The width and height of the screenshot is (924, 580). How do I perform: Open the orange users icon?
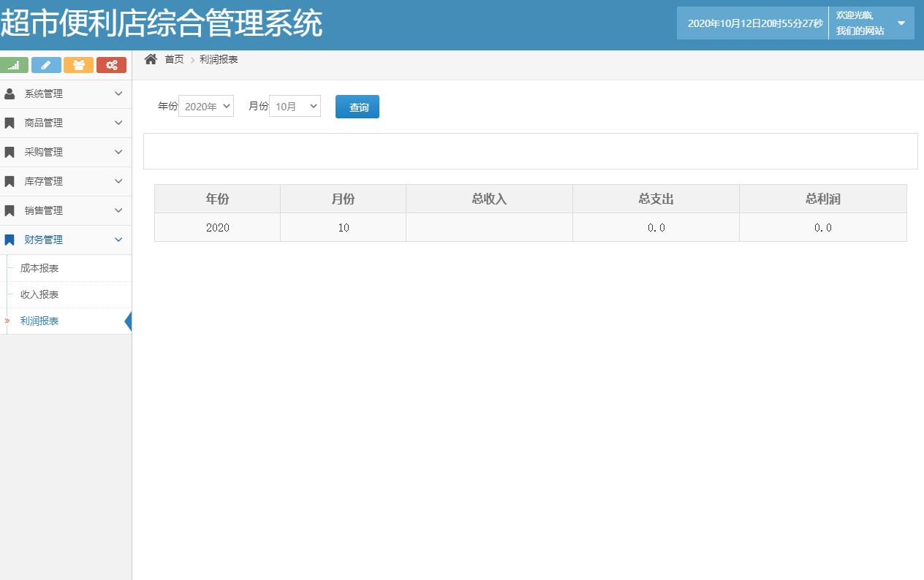pos(79,64)
